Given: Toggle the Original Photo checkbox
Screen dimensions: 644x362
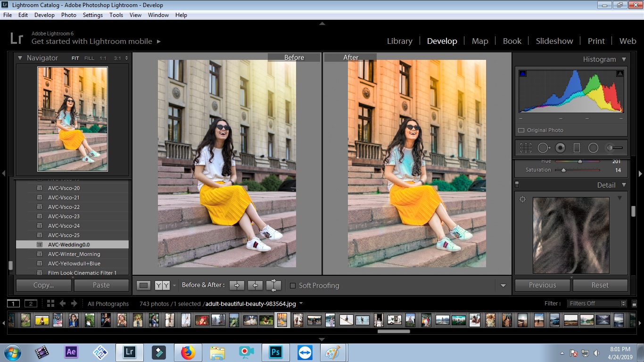Looking at the screenshot, I should (x=521, y=130).
